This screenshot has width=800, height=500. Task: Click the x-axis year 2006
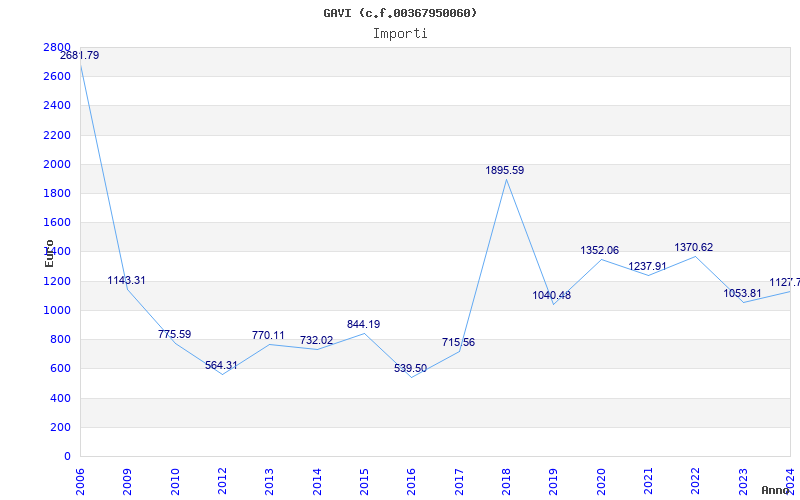(x=80, y=482)
